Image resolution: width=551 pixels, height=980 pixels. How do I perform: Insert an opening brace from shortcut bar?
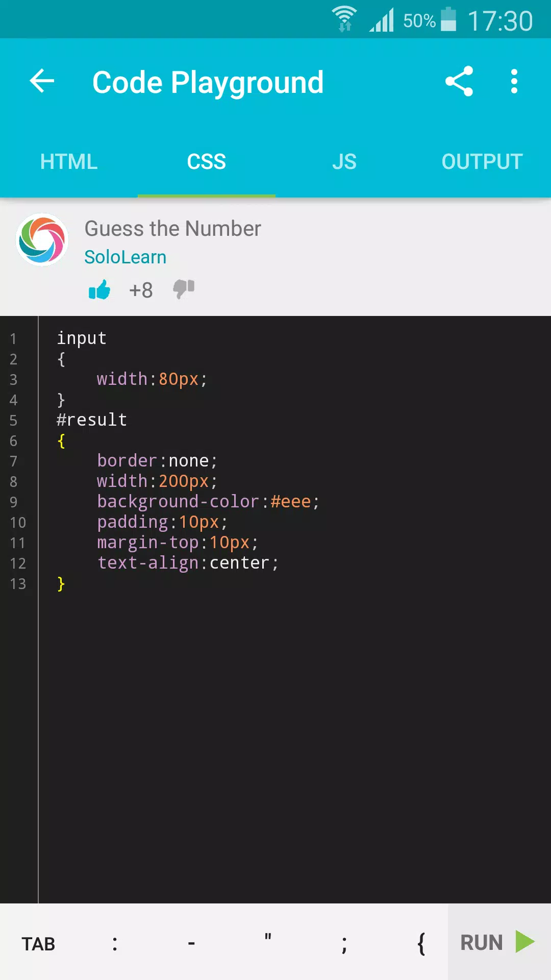(421, 944)
